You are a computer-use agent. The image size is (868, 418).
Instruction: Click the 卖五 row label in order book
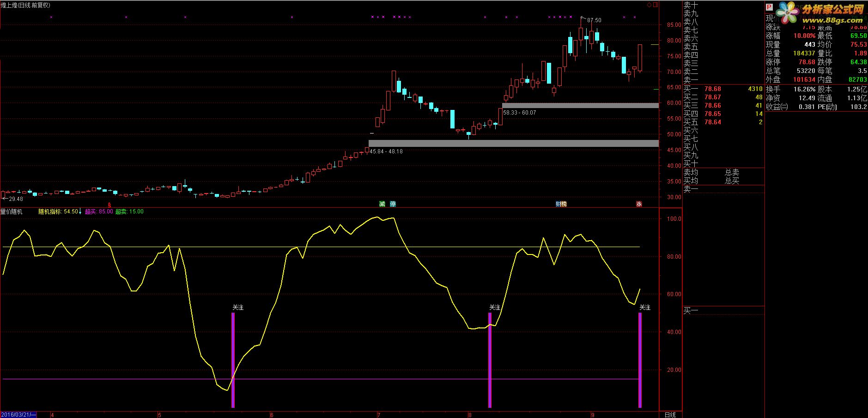(x=691, y=47)
